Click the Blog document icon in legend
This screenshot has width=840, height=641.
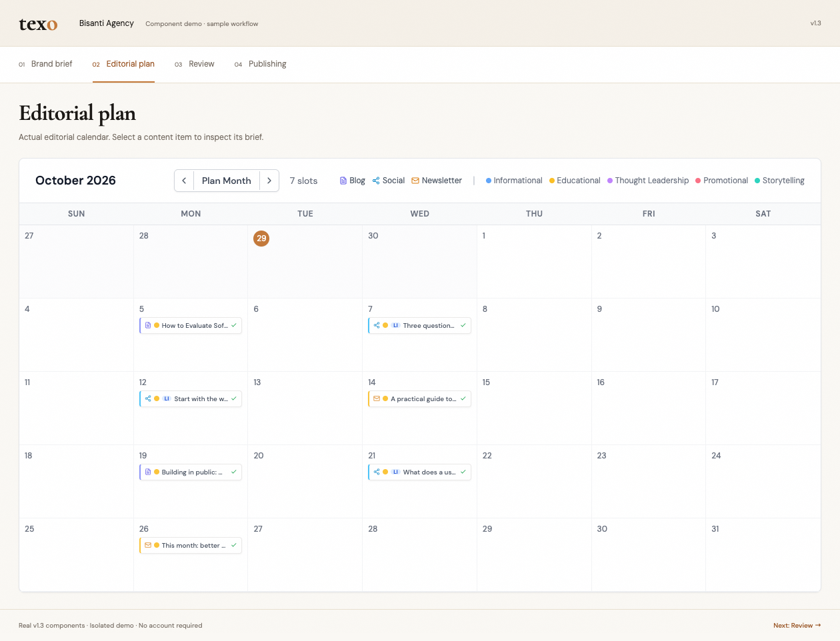pos(343,181)
